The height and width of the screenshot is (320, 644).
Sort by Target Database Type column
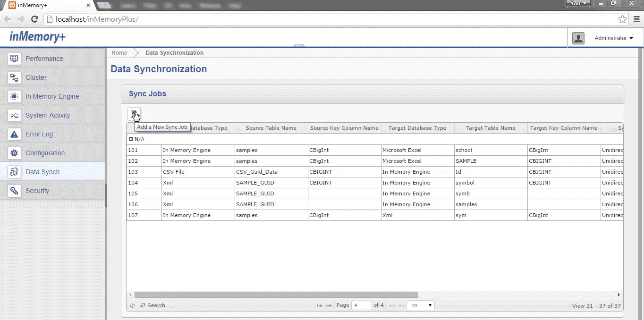click(x=417, y=128)
